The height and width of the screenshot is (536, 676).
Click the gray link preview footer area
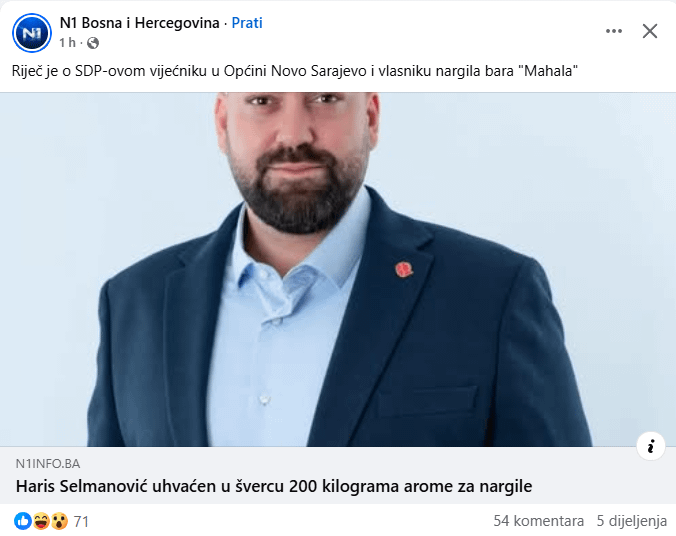(338, 475)
